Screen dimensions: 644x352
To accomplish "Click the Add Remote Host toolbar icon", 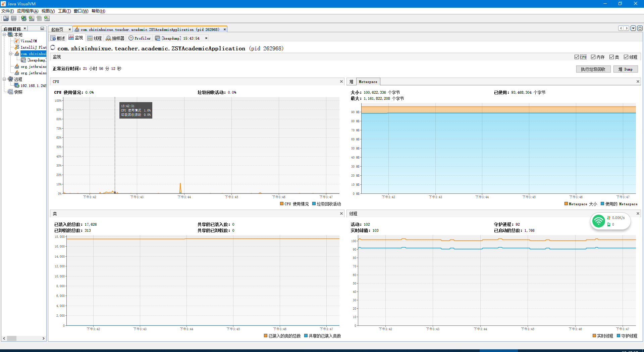I will coord(24,18).
